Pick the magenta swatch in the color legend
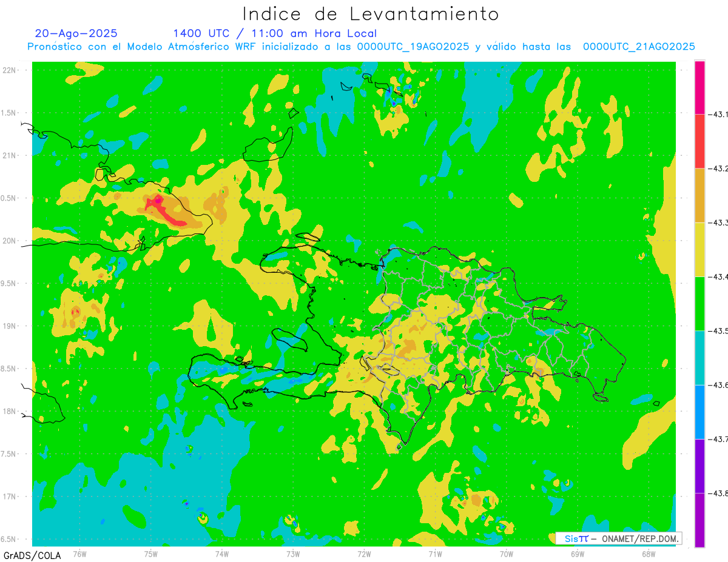This screenshot has height=562, width=728. pos(699,87)
